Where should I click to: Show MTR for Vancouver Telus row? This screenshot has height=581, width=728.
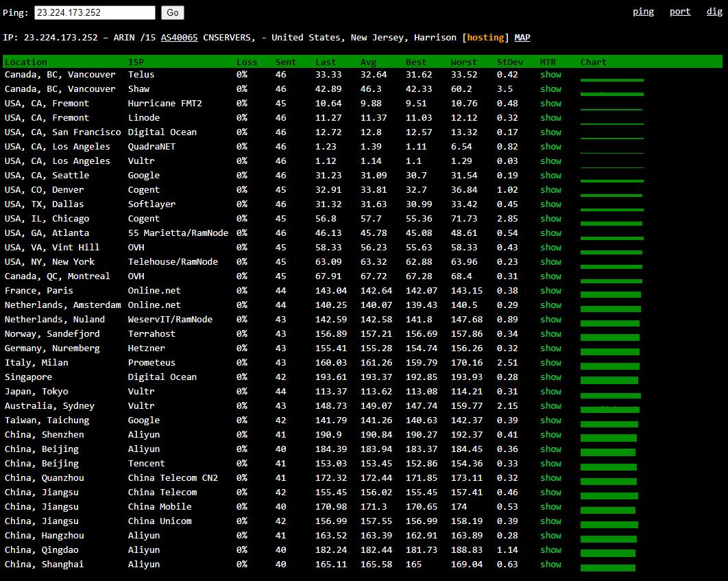pyautogui.click(x=550, y=74)
